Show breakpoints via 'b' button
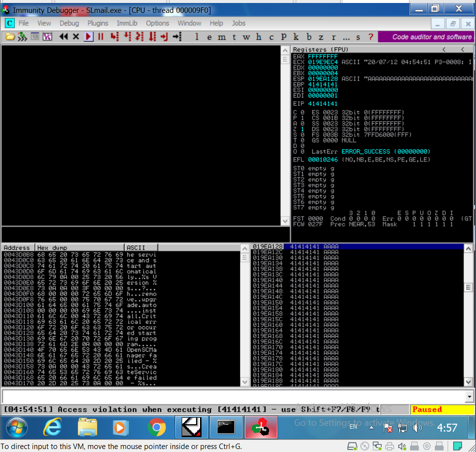Viewport: 476px width, 452px height. coord(309,37)
